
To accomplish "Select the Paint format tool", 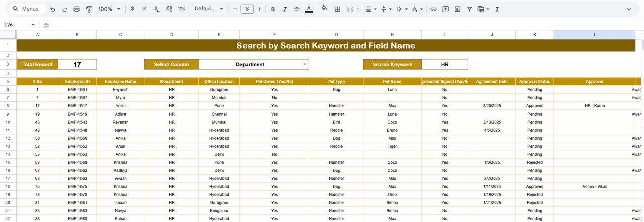I will 89,9.
